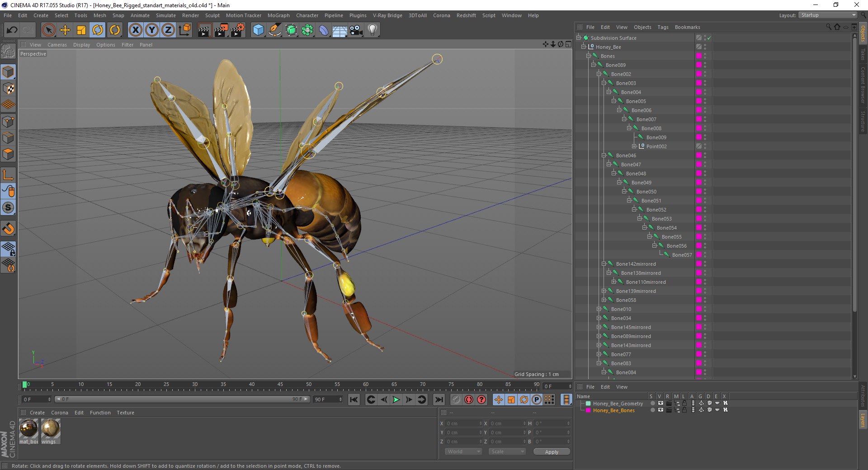The width and height of the screenshot is (868, 470).
Task: Enable the Axis mode icon
Action: tap(9, 175)
